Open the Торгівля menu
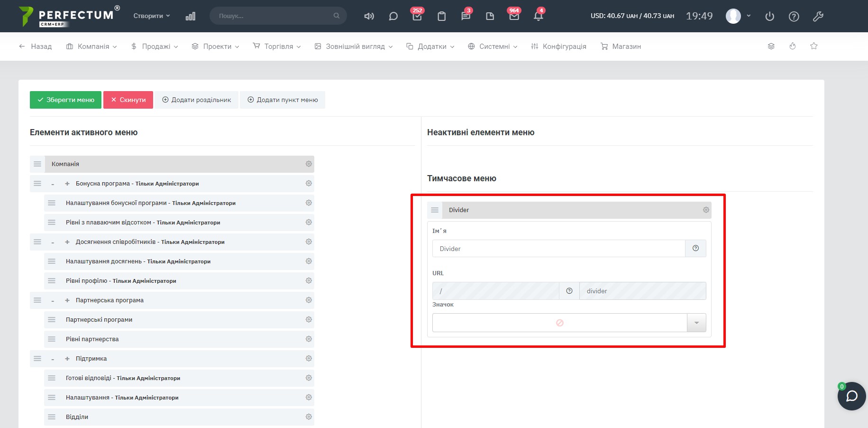Viewport: 868px width, 428px height. (277, 46)
